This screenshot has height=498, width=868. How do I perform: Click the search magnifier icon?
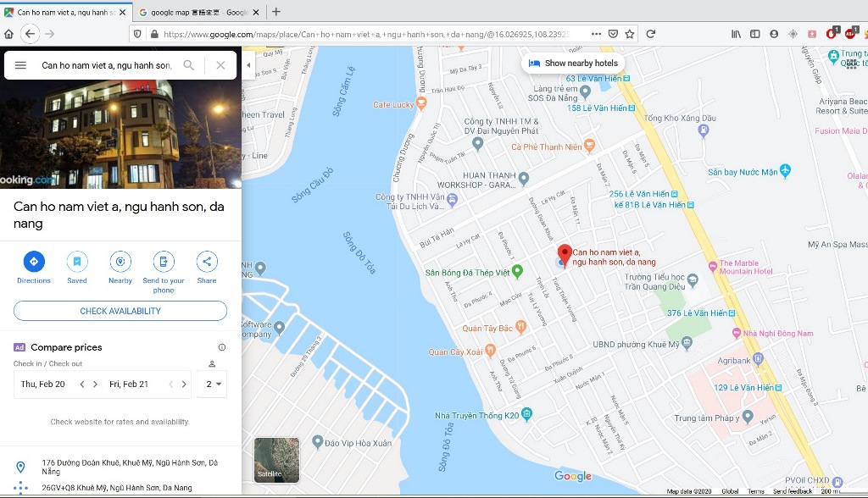(x=189, y=65)
